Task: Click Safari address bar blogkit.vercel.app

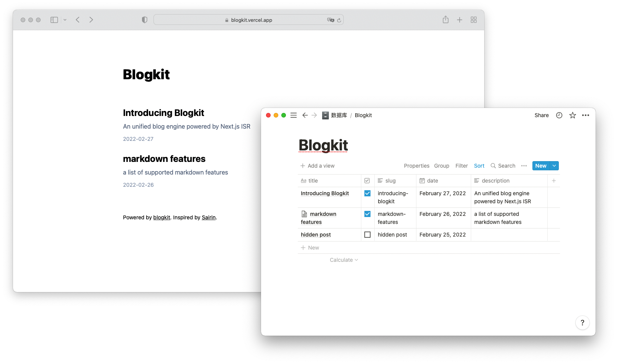Action: [x=248, y=20]
